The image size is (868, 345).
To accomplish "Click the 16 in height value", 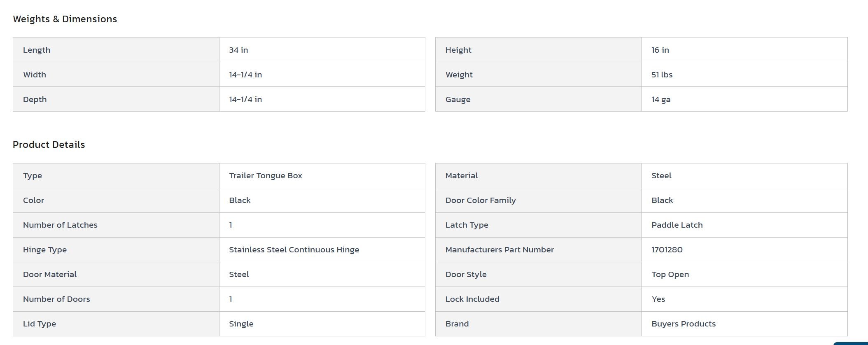I will (x=660, y=50).
